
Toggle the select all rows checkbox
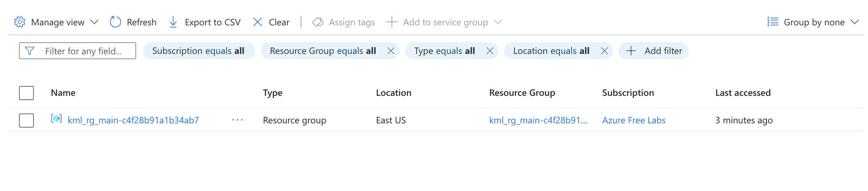click(x=26, y=93)
